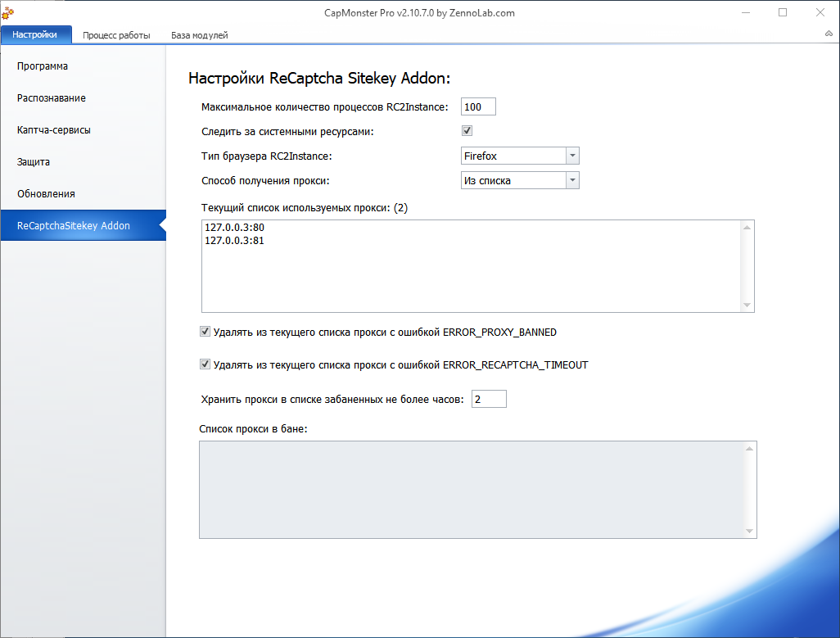Click the max RC2Instance processes field
The height and width of the screenshot is (638, 840).
[x=478, y=106]
